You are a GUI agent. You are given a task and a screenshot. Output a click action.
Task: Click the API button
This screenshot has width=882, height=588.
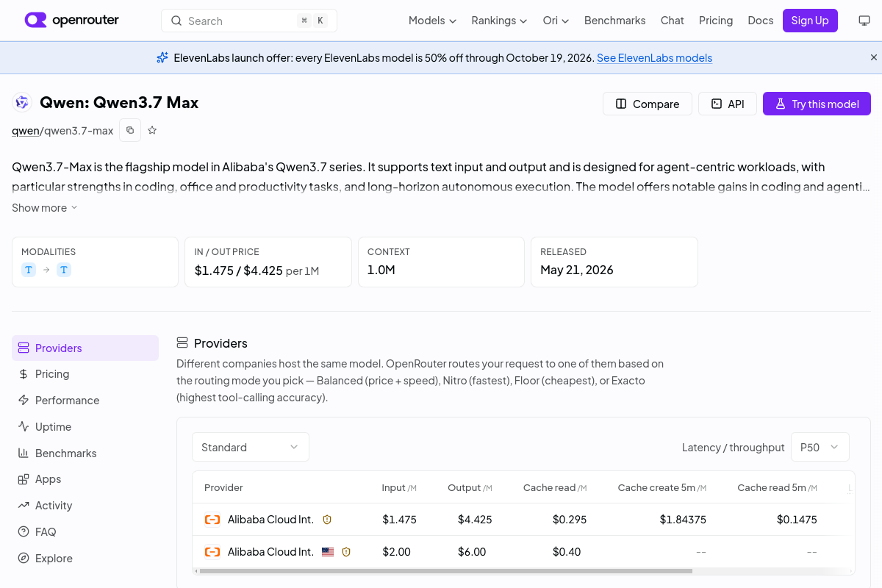pyautogui.click(x=727, y=104)
